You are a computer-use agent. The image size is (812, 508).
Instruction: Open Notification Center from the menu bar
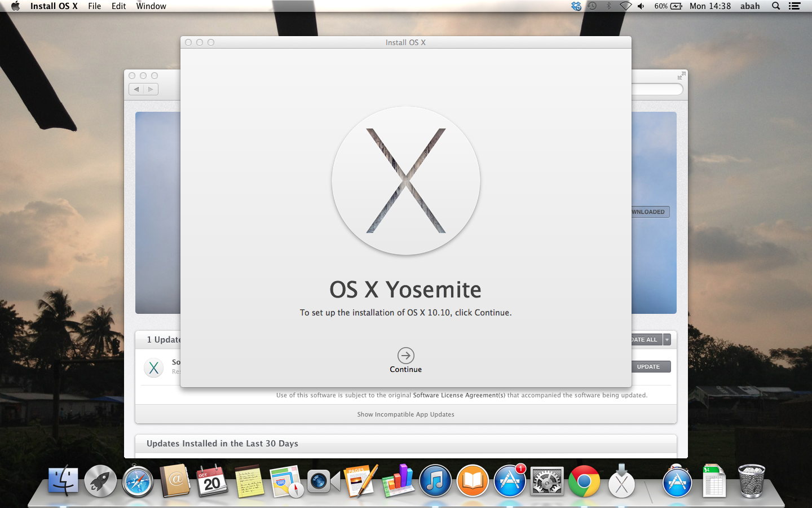[795, 6]
